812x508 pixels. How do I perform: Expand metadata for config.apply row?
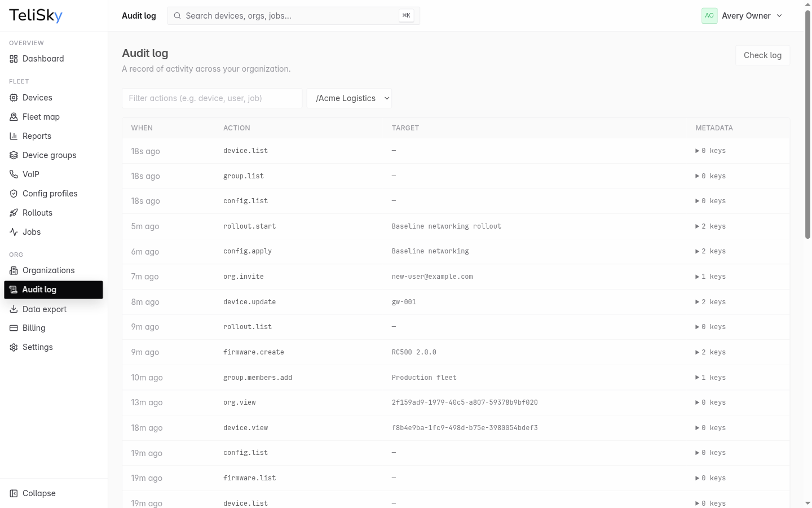(x=710, y=251)
